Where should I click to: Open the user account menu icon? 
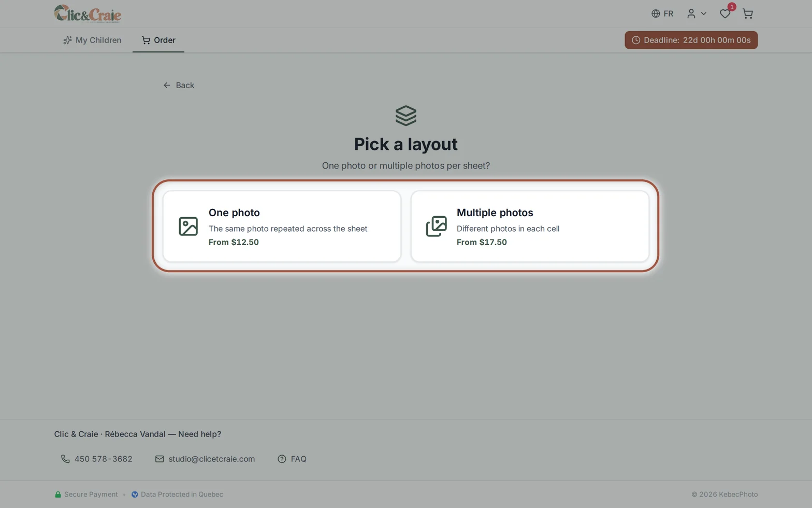pos(691,13)
